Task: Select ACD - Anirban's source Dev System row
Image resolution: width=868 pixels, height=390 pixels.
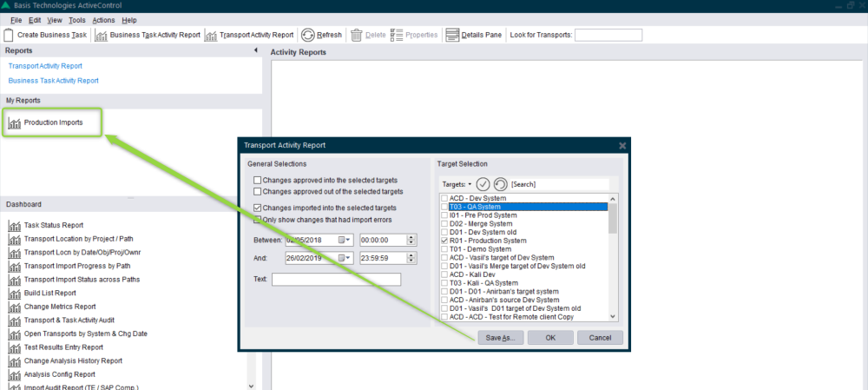Action: pyautogui.click(x=524, y=301)
